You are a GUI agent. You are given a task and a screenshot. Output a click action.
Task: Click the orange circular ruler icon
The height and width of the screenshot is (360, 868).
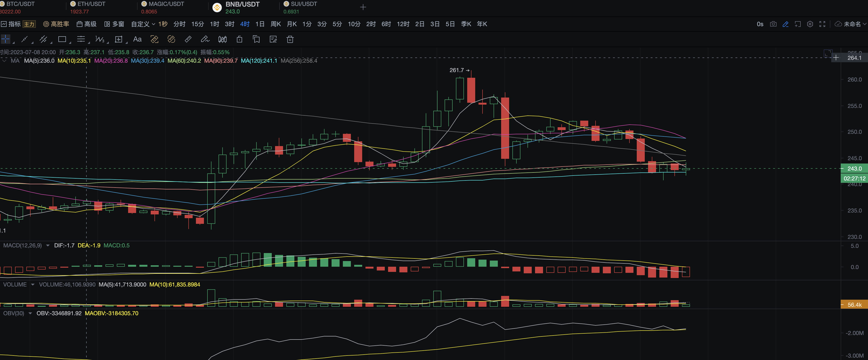click(171, 39)
